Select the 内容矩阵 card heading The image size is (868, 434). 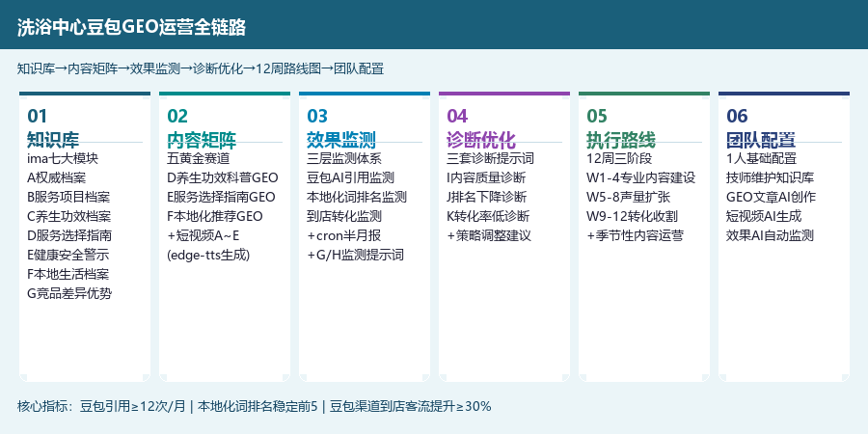pos(202,140)
